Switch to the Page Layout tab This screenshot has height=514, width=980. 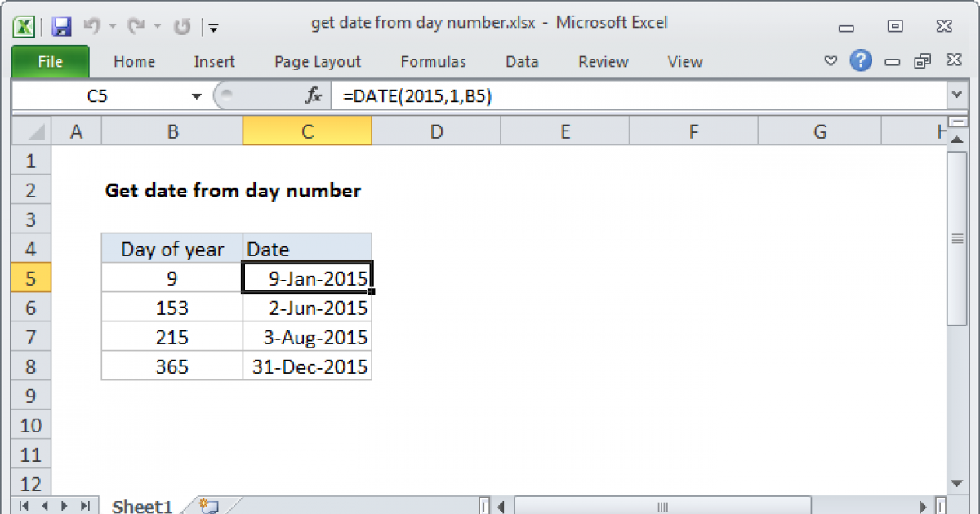318,62
